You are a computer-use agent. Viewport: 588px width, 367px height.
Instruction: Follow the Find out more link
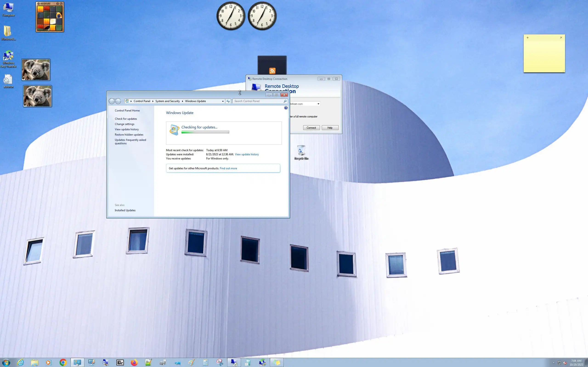tap(228, 168)
